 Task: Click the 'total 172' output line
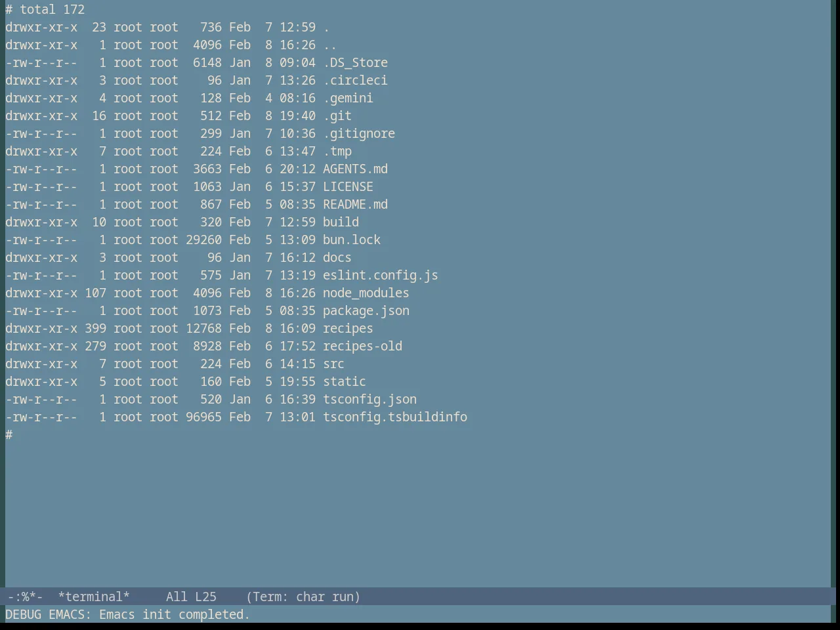pos(52,9)
